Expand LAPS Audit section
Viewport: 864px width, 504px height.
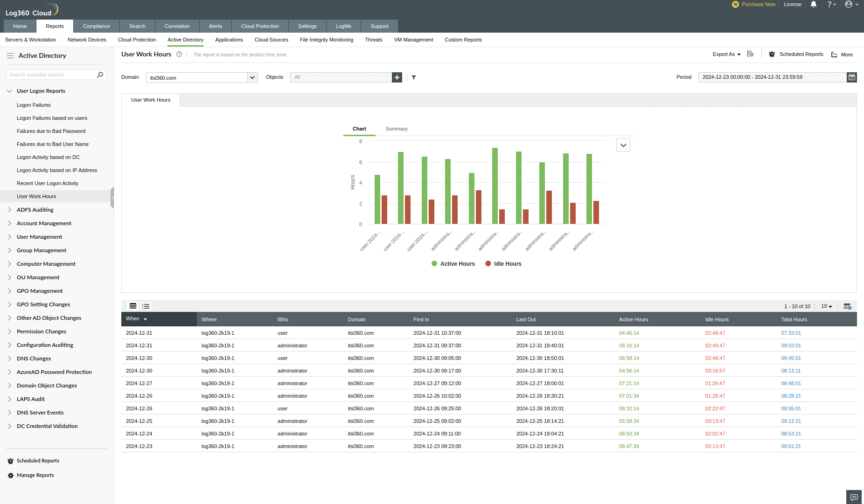(9, 400)
